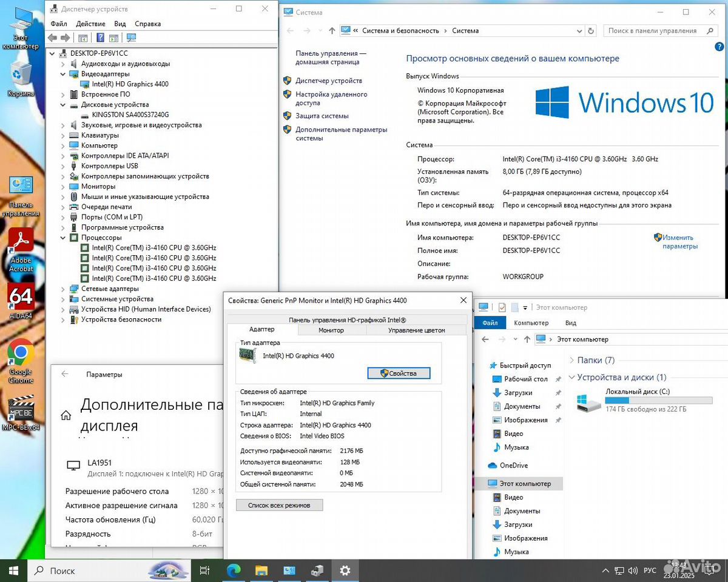Click the back arrow in the Параметры window
This screenshot has height=582, width=728.
(x=65, y=375)
